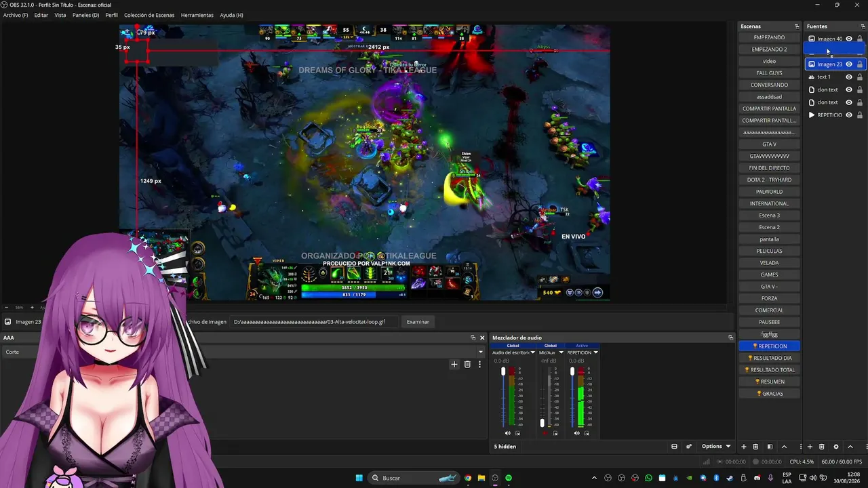Viewport: 868px width, 488px height.
Task: Show hidden system tray icons
Action: click(x=595, y=478)
